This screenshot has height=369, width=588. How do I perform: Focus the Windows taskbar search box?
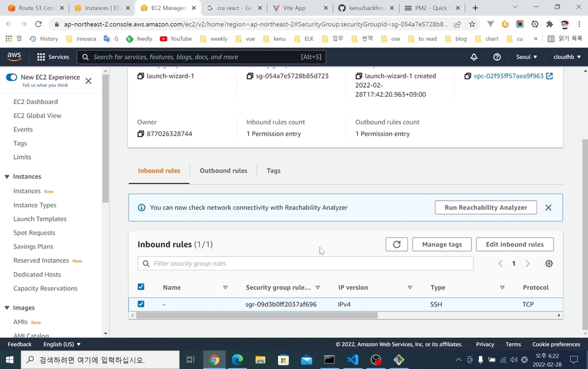click(x=100, y=360)
